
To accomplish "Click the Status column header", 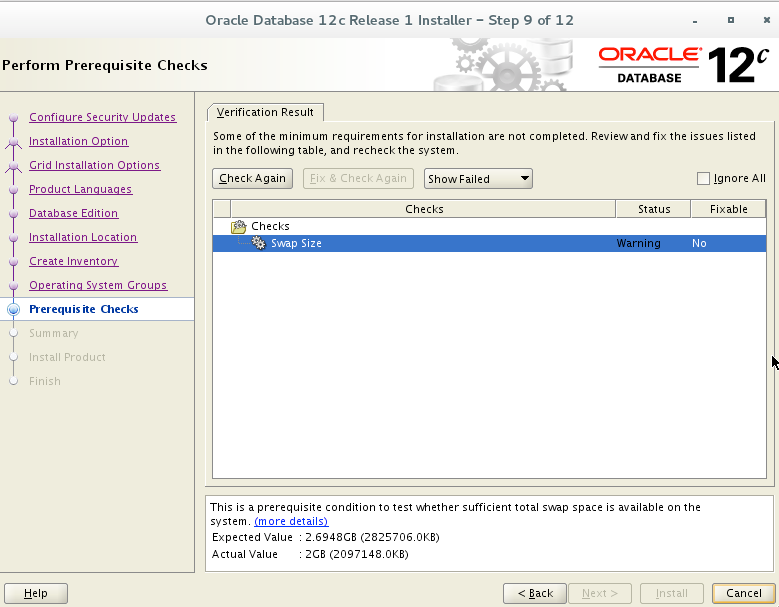I will coord(653,209).
